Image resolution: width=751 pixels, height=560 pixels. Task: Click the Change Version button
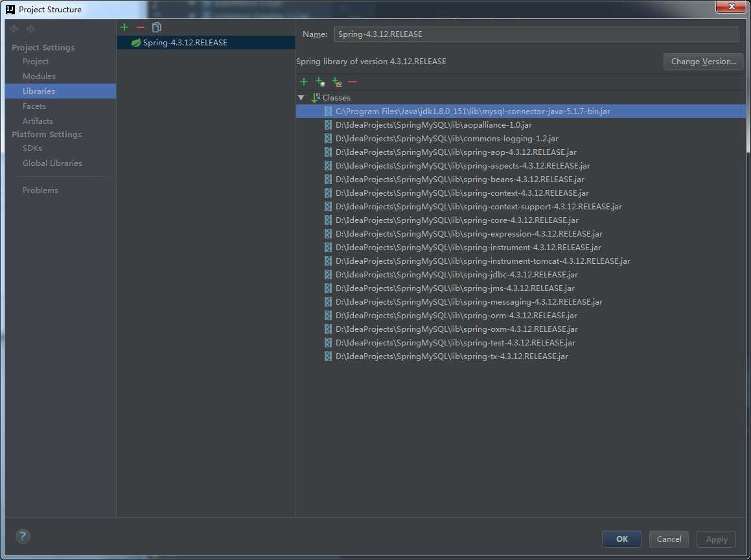(704, 62)
